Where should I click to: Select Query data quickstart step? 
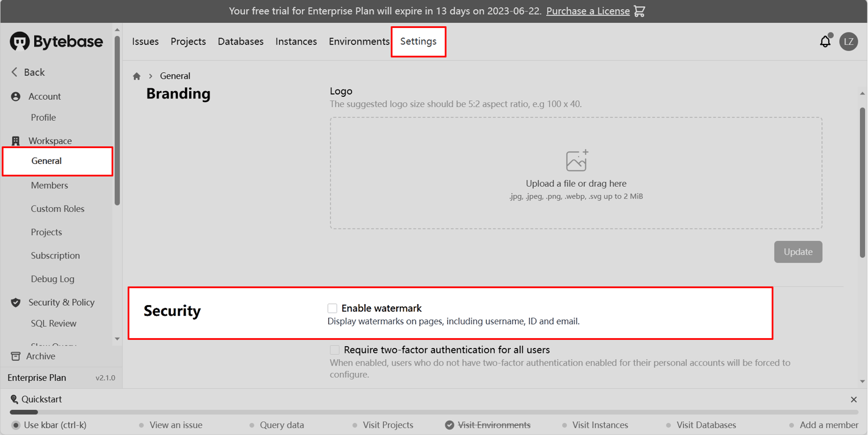coord(277,425)
